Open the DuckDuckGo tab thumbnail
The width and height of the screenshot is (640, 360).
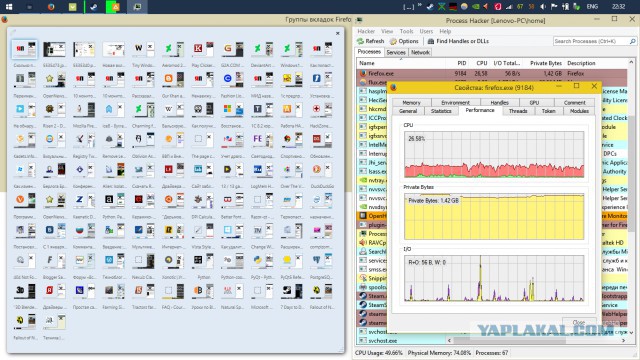click(322, 171)
